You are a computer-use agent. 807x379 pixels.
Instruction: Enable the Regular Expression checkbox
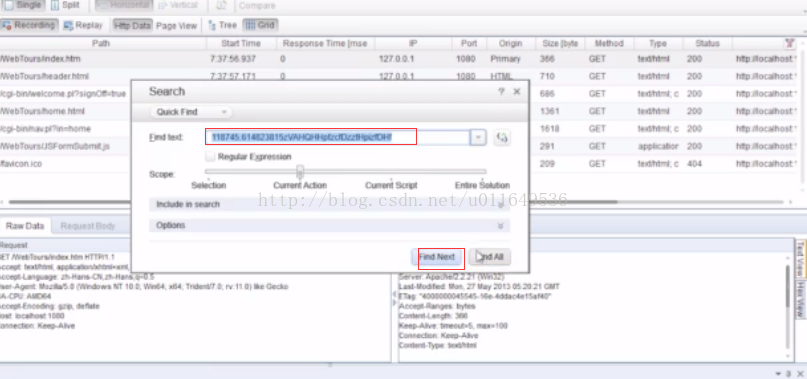click(x=210, y=157)
